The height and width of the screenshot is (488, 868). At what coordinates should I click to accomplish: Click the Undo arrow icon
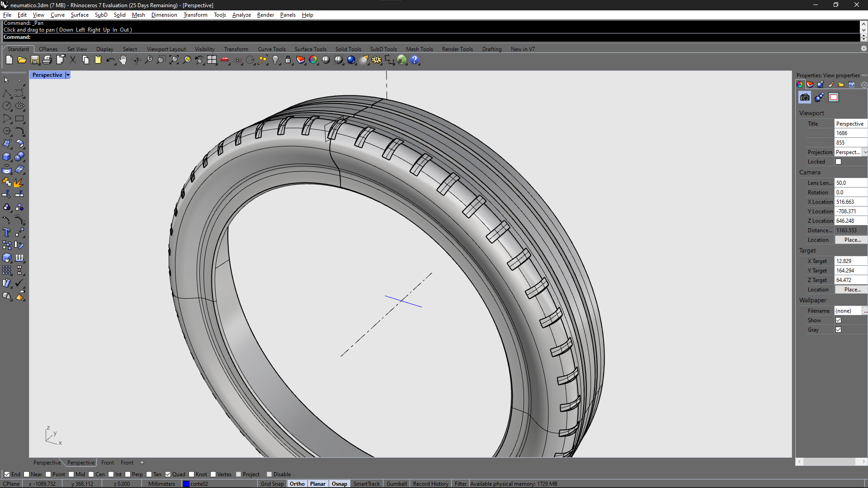110,60
